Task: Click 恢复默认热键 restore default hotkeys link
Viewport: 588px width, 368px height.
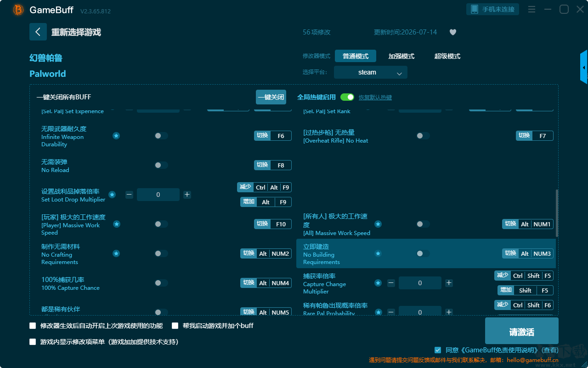Action: pyautogui.click(x=375, y=98)
